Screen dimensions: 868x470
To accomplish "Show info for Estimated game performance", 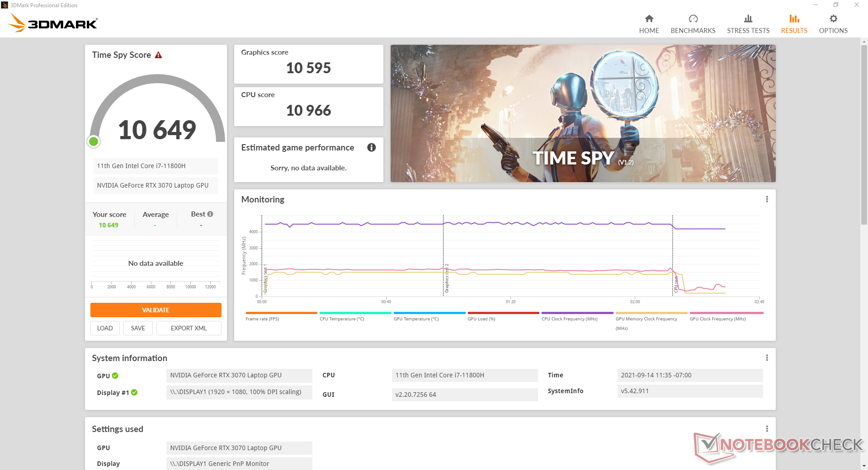I will pyautogui.click(x=372, y=147).
